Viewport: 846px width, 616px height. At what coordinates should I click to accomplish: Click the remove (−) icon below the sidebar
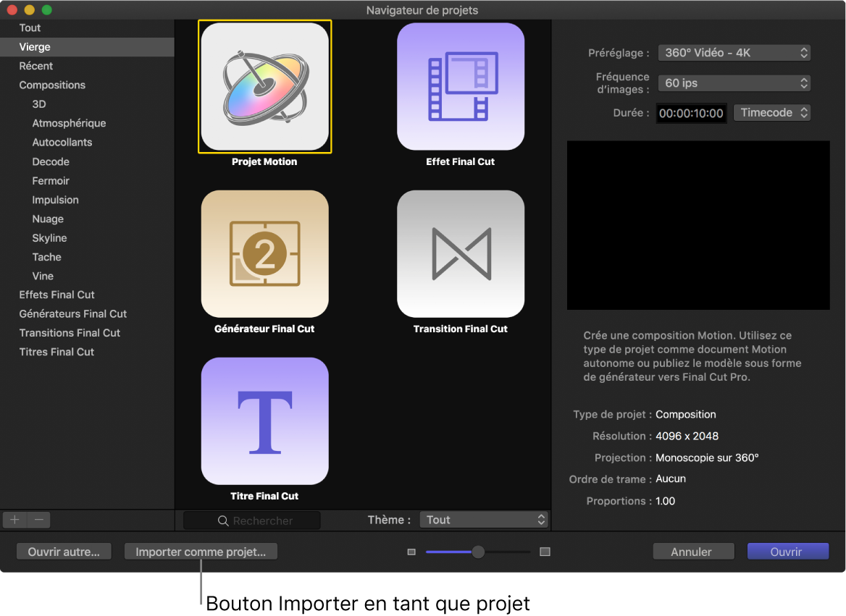click(38, 519)
